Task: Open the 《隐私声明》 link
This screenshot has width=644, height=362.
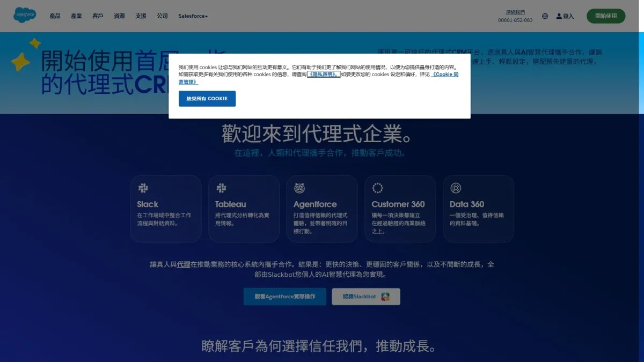Action: [x=323, y=75]
